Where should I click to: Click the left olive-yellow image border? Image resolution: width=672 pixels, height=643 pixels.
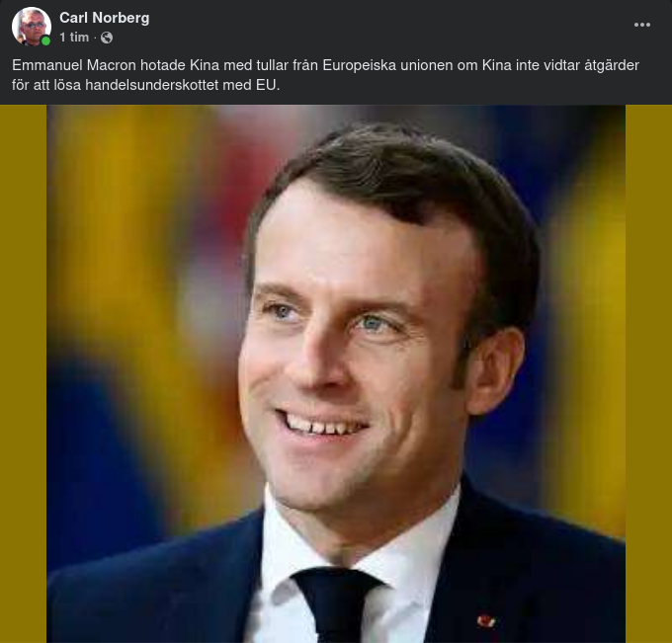23,373
